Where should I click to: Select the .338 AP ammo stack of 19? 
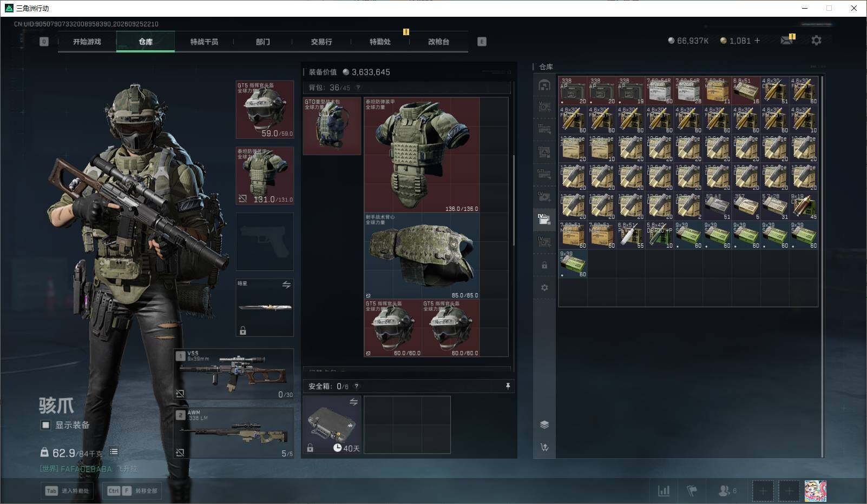click(x=631, y=90)
